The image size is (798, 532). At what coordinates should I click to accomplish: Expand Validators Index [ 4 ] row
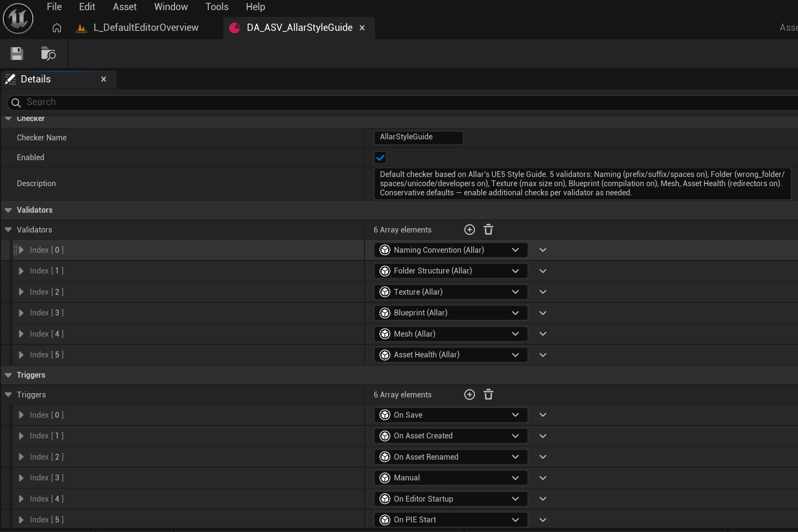(21, 334)
